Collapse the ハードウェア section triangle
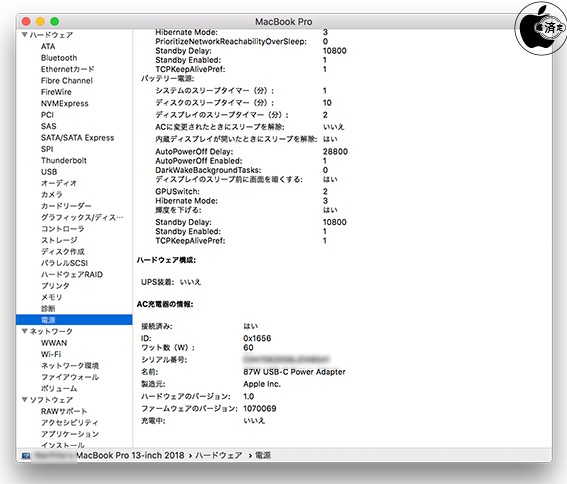Screen dimensions: 567x484 pyautogui.click(x=25, y=35)
